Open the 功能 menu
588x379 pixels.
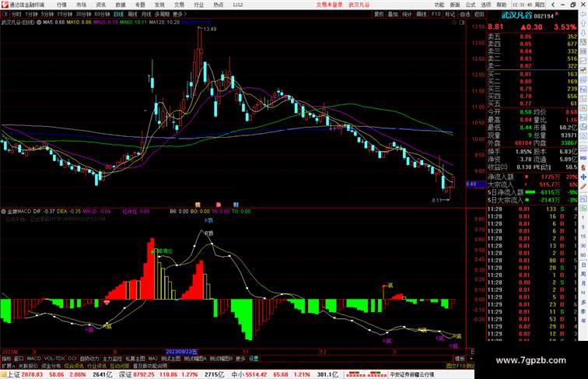[x=439, y=5]
